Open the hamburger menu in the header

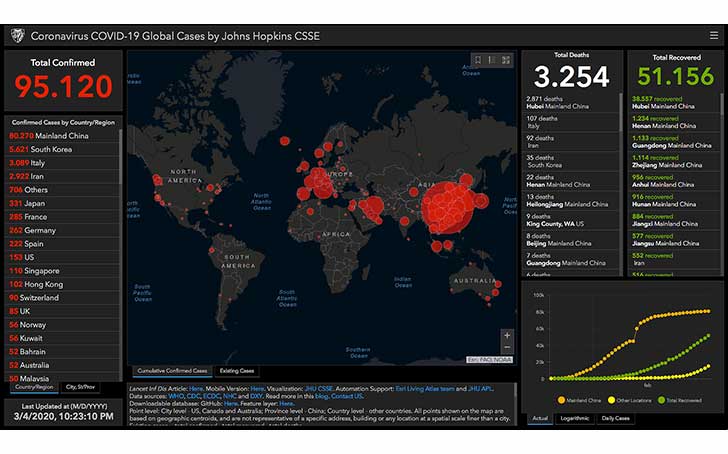pyautogui.click(x=714, y=35)
